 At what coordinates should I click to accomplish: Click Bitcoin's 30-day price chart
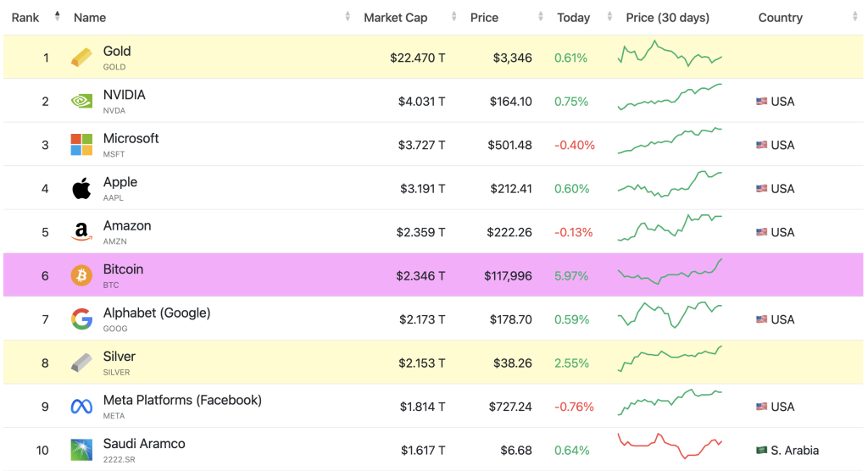click(x=670, y=274)
